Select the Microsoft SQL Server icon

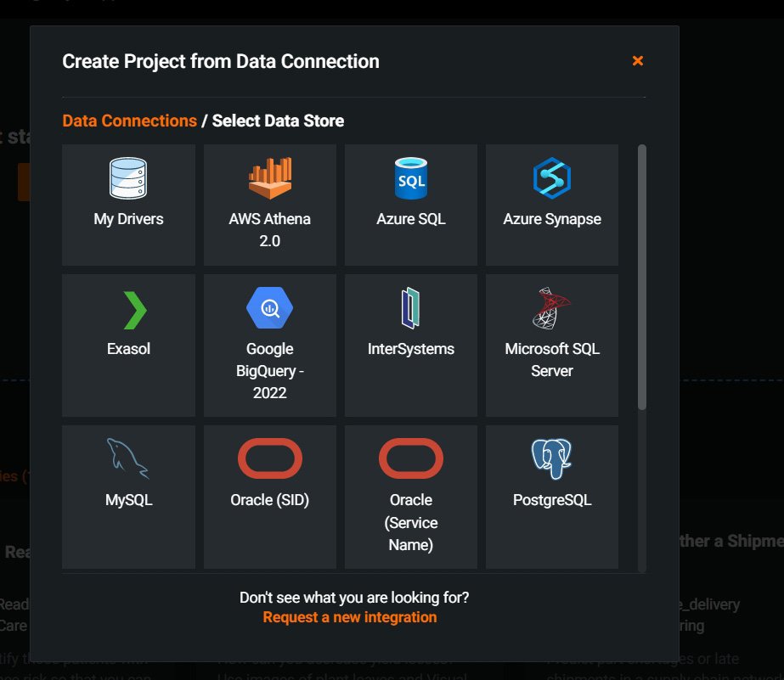click(551, 308)
